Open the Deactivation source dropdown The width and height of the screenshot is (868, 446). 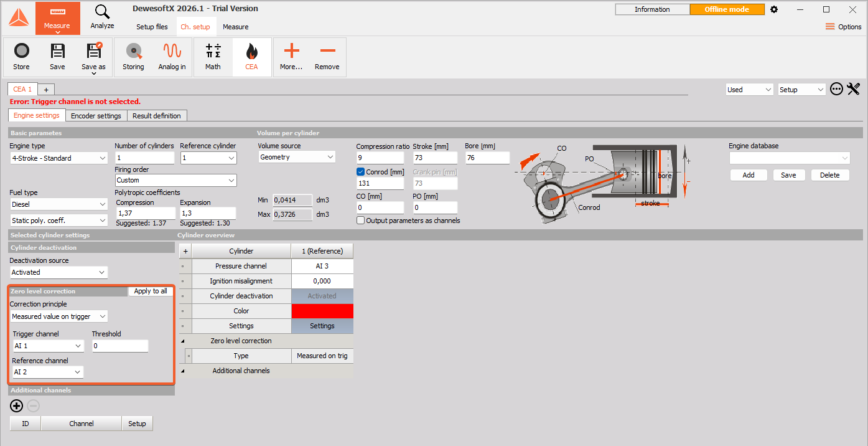[x=59, y=272]
